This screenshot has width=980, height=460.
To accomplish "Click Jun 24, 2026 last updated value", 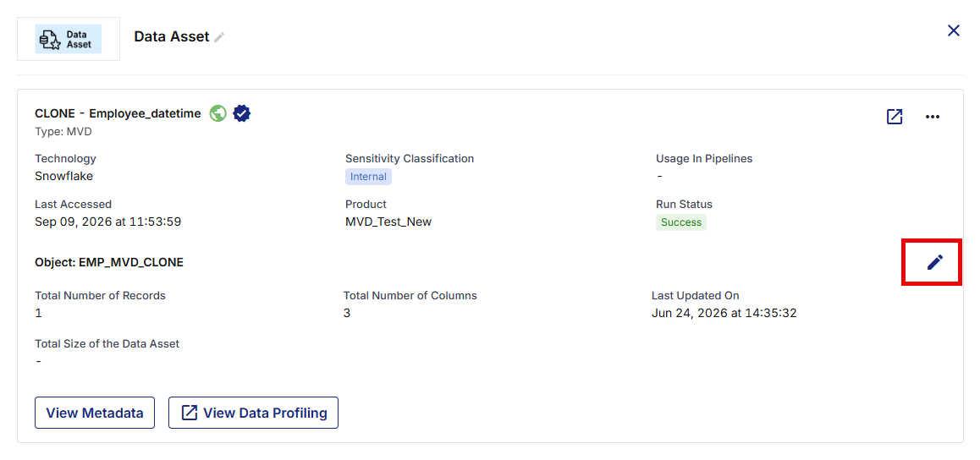I will 724,313.
